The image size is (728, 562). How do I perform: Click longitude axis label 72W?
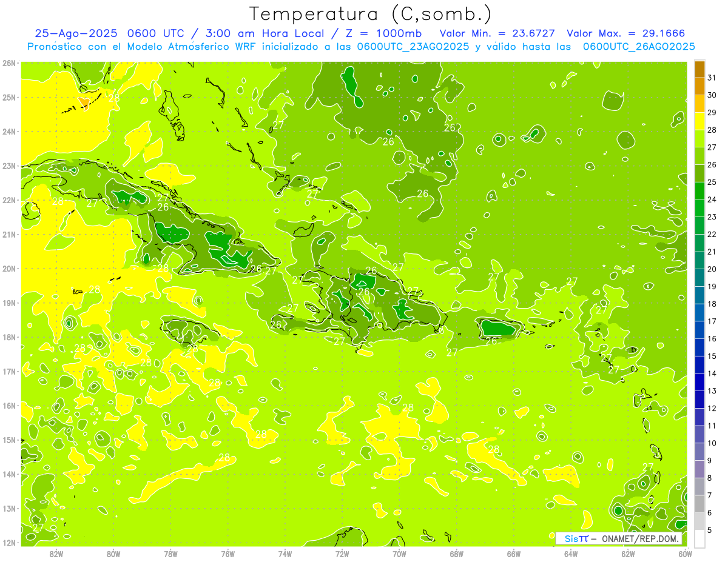[342, 554]
